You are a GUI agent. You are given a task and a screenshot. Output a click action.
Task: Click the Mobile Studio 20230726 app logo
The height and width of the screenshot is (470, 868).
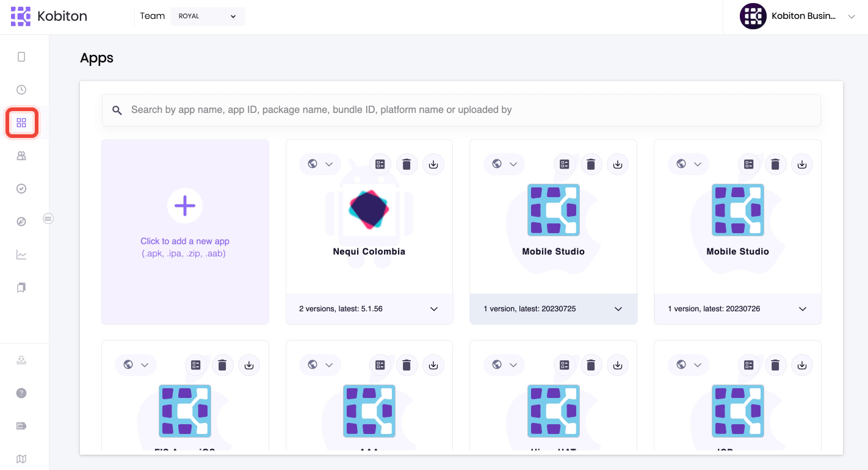click(738, 210)
